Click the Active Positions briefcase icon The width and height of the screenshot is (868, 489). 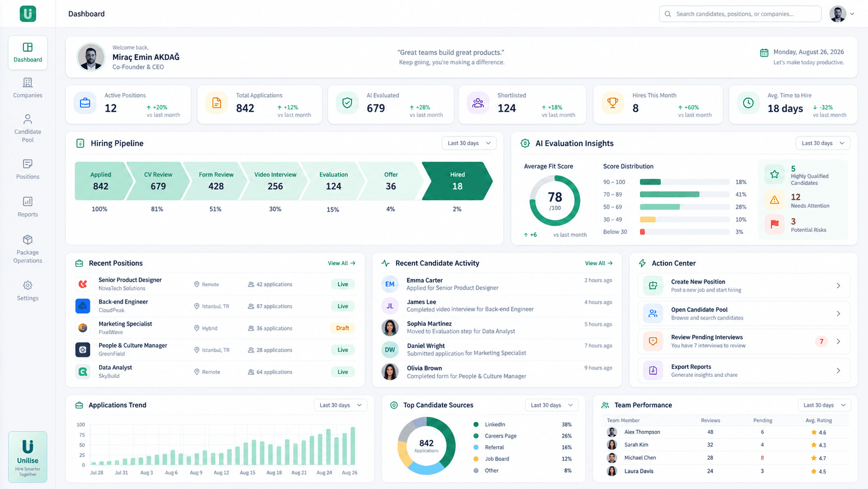click(85, 103)
